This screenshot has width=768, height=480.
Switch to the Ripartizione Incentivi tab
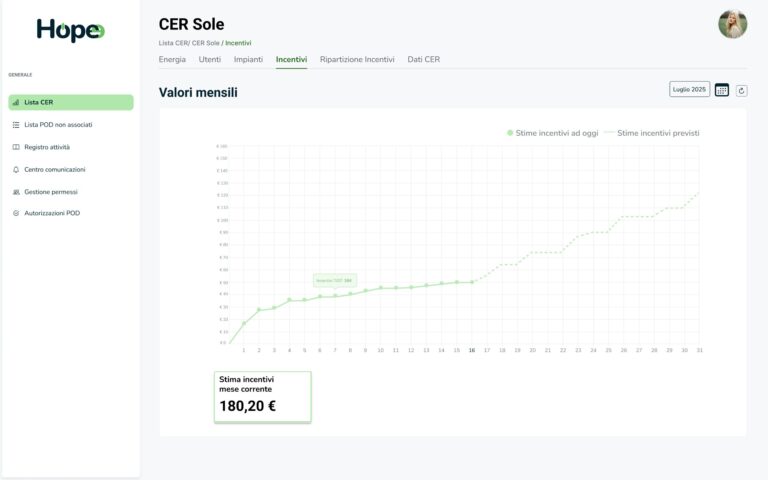pyautogui.click(x=357, y=60)
